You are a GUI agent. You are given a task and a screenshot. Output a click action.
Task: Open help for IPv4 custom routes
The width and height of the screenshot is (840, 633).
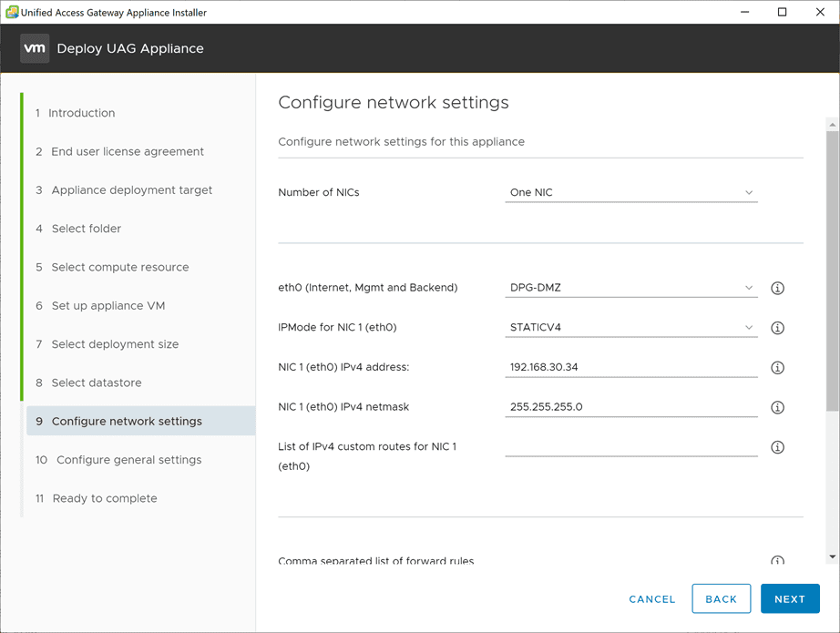(x=777, y=447)
